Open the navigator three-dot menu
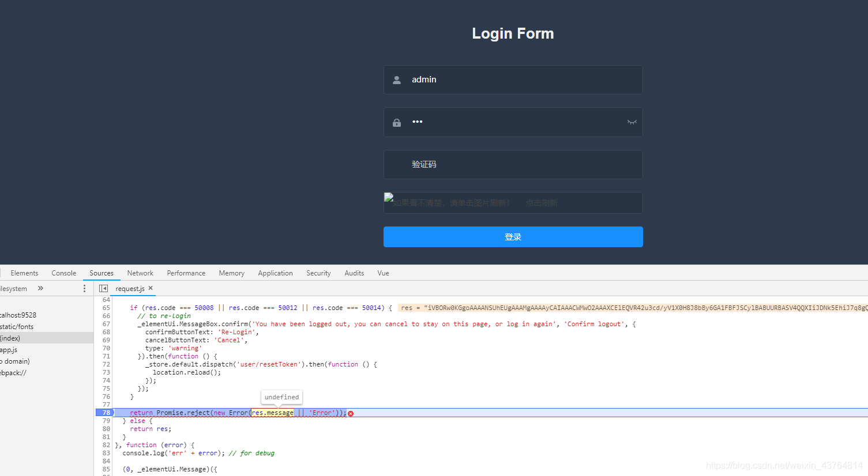The width and height of the screenshot is (868, 476). click(x=84, y=288)
